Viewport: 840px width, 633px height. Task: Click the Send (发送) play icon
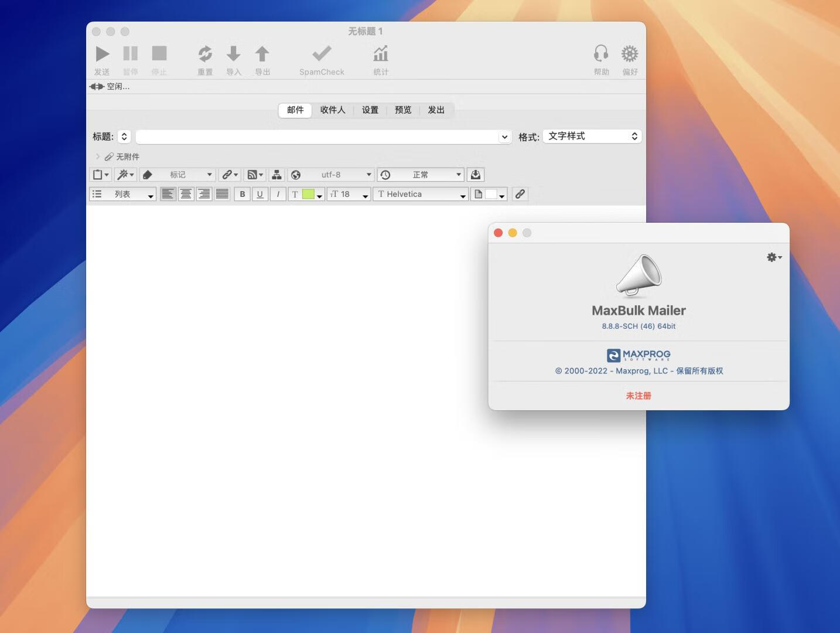pyautogui.click(x=103, y=54)
